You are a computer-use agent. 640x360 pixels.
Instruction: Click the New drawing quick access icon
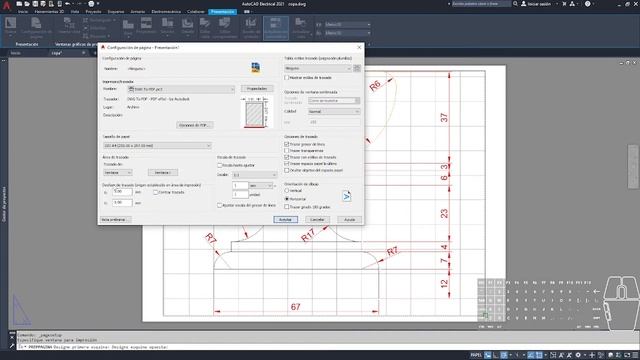19,4
